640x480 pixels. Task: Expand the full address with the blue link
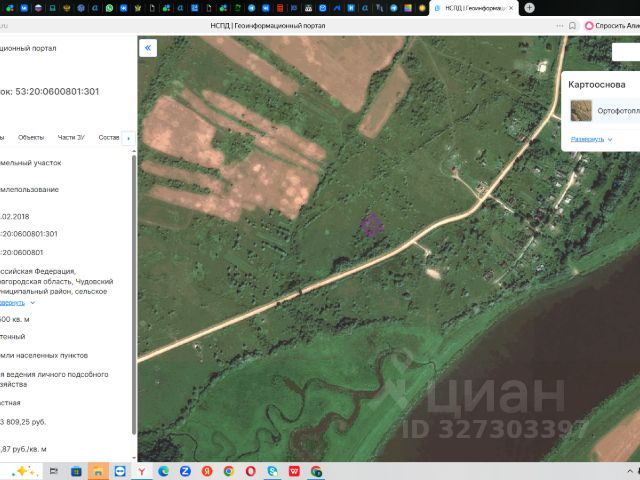point(12,303)
